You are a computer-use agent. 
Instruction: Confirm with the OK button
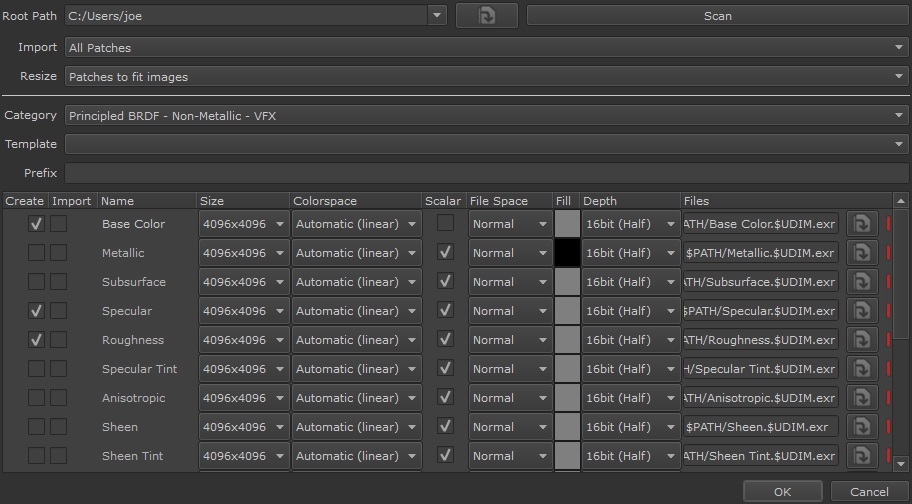click(x=782, y=492)
